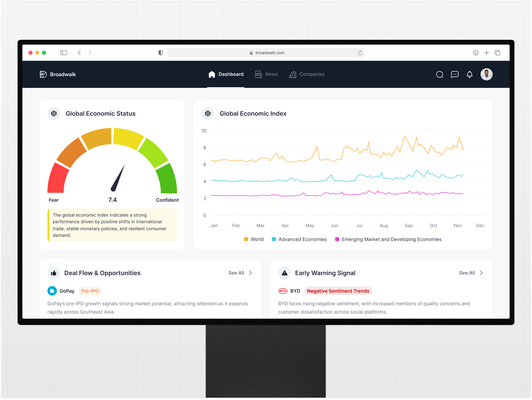
Task: Expand Deal Flow See All chevron
Action: 250,273
